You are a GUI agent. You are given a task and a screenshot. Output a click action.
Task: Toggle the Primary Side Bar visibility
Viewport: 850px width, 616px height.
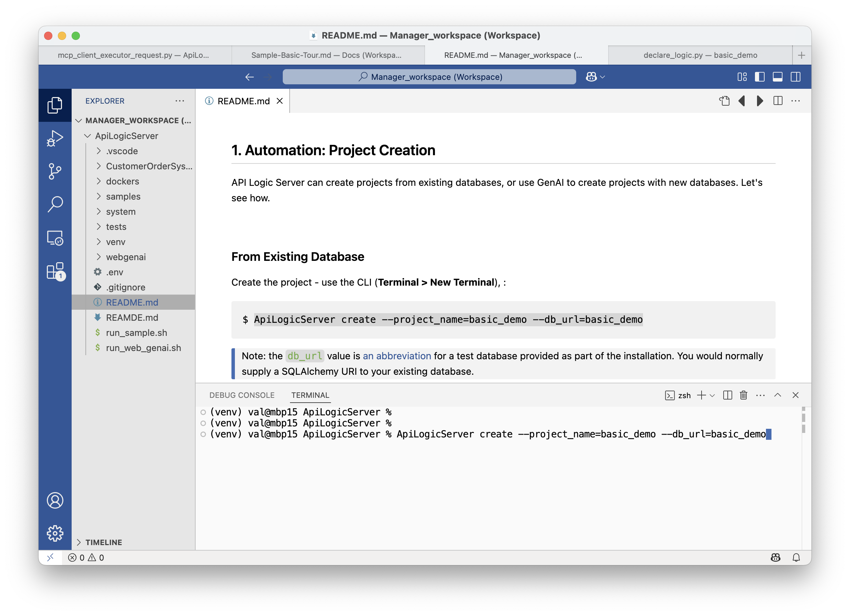tap(760, 77)
